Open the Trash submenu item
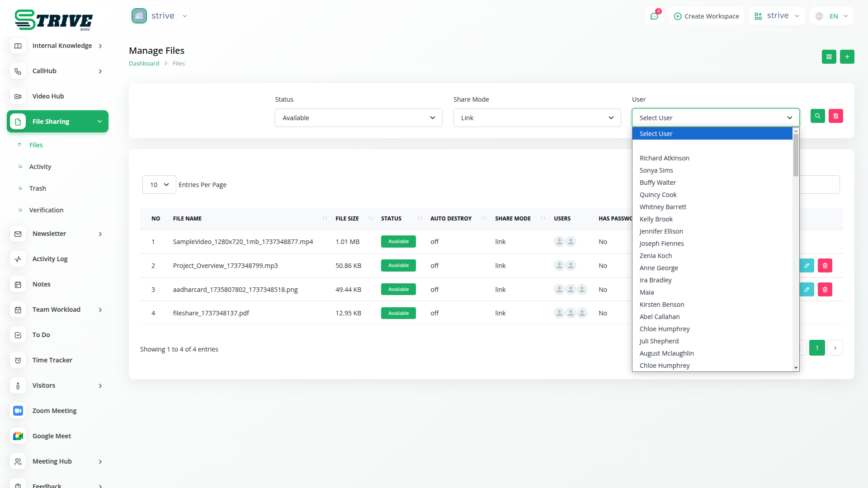This screenshot has height=488, width=868. click(x=38, y=188)
